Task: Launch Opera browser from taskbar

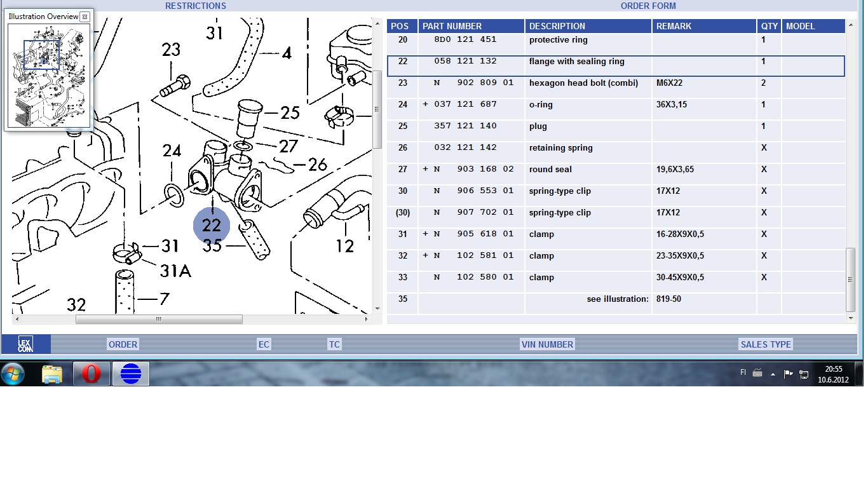Action: point(91,374)
